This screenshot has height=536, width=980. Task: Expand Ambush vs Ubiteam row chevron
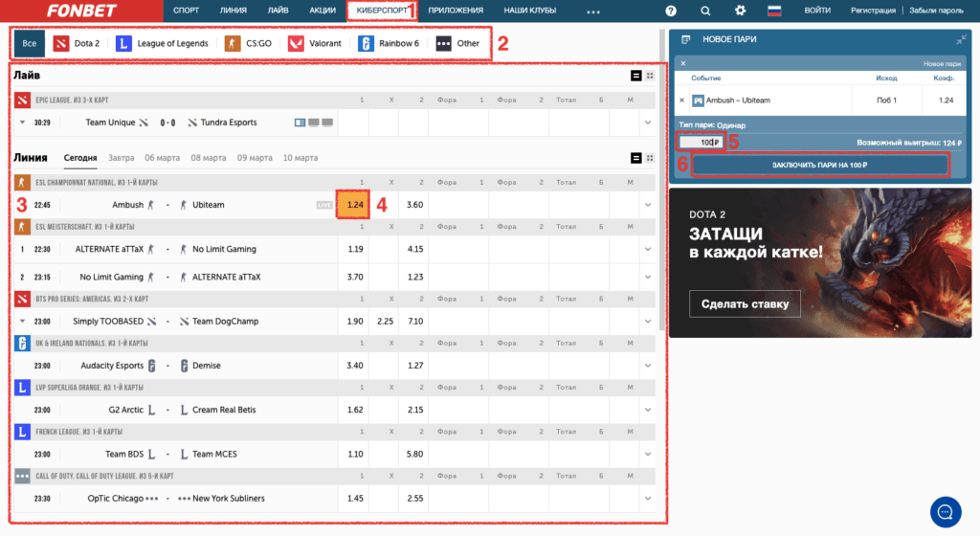pos(648,205)
